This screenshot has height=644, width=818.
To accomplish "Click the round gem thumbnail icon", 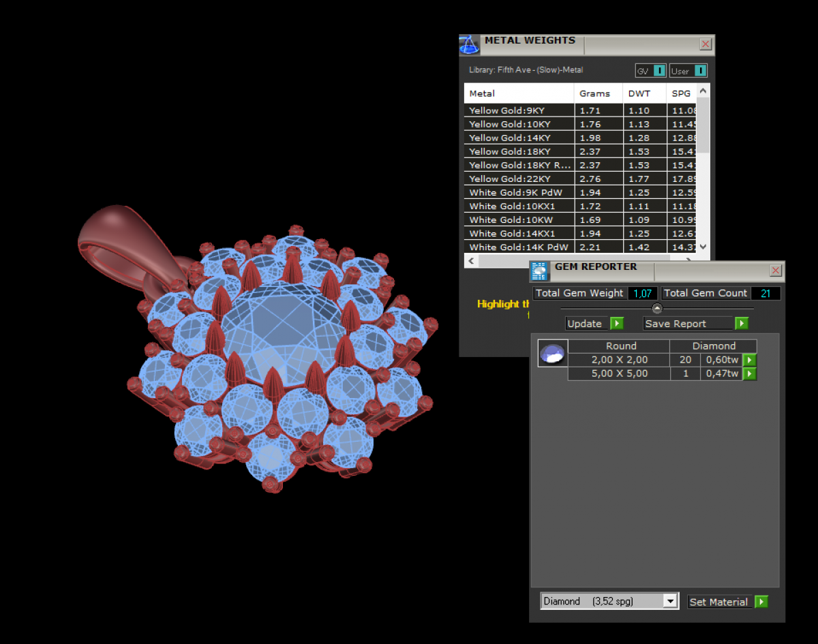I will pos(551,354).
